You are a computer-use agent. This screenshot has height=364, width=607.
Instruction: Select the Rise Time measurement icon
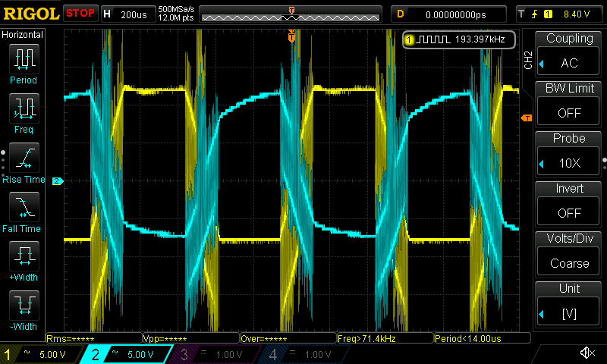23,162
